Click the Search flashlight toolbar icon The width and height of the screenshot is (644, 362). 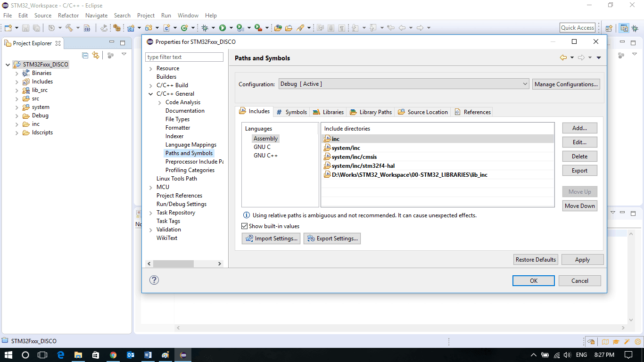pyautogui.click(x=300, y=28)
